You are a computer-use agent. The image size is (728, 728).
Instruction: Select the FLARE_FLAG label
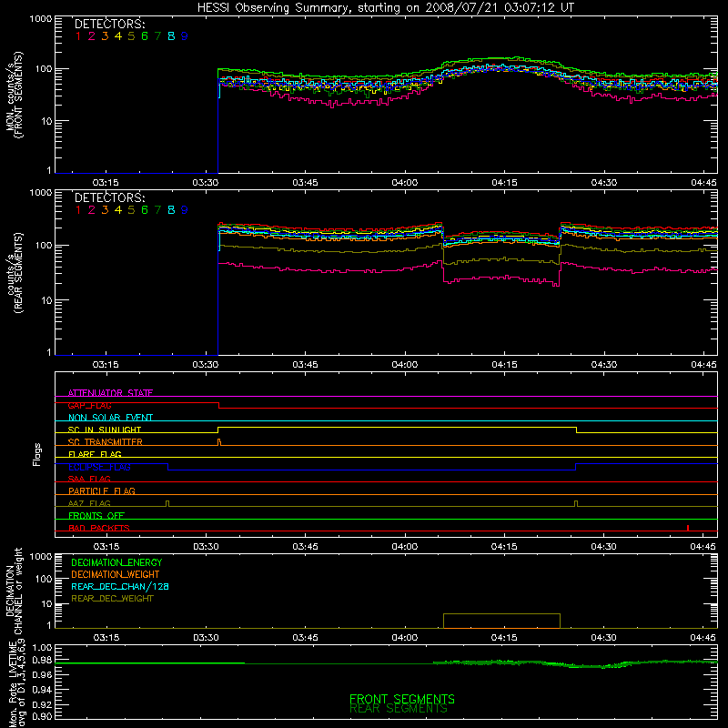pos(95,454)
